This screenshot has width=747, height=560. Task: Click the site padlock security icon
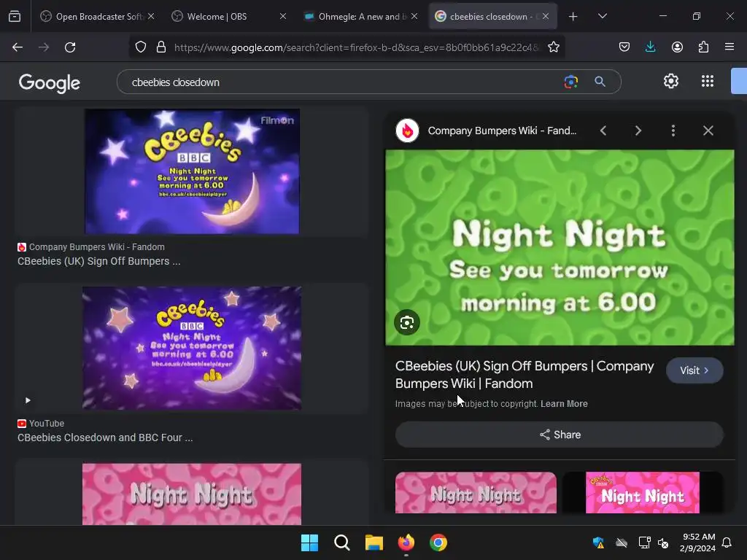click(x=161, y=47)
